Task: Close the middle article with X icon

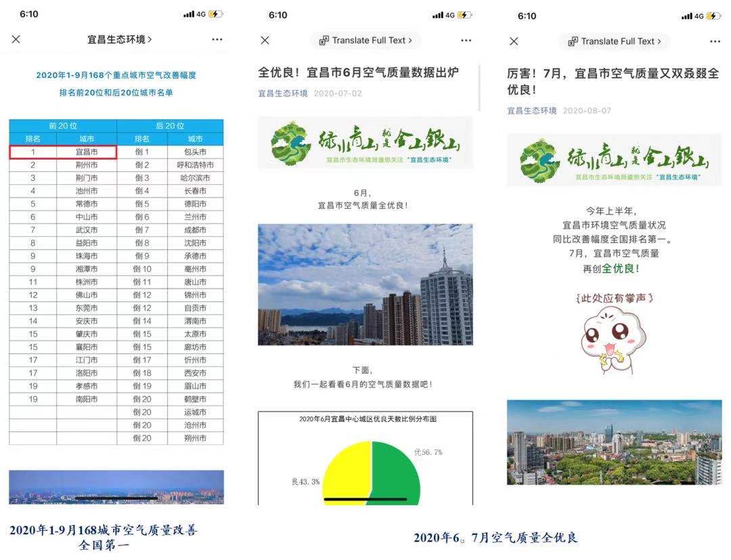Action: pos(265,41)
